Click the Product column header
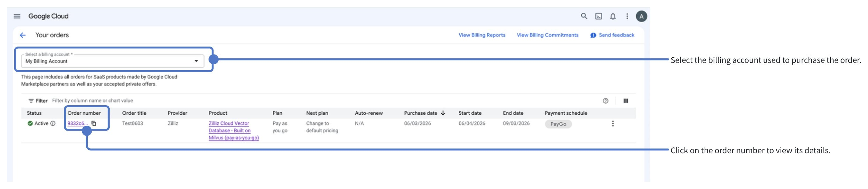 [x=218, y=113]
